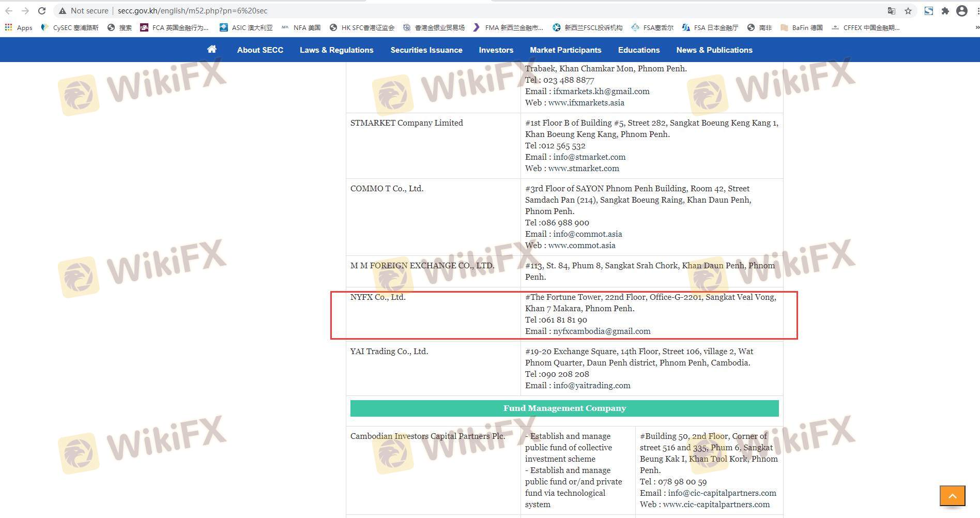
Task: Click the orange scroll-to-top arrow button
Action: tap(952, 496)
